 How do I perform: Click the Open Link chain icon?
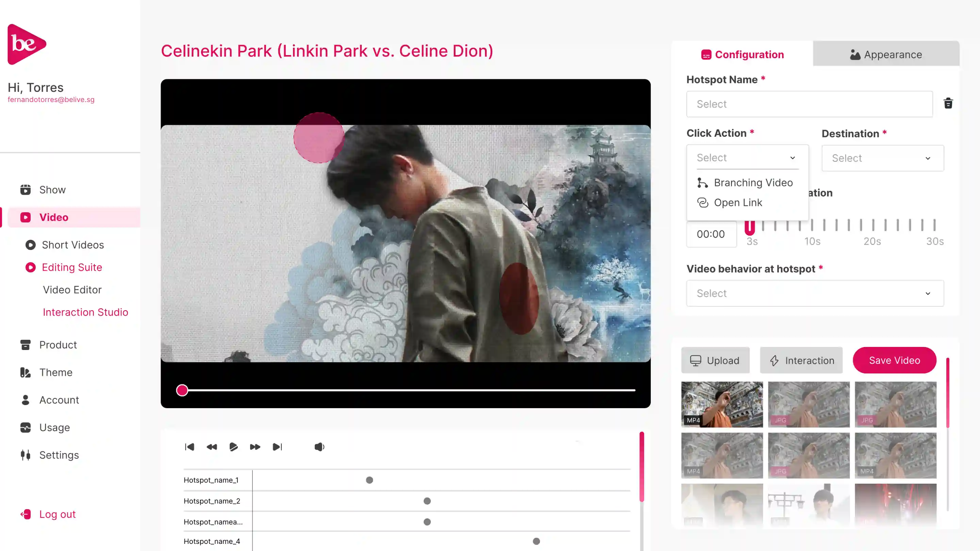click(x=702, y=203)
